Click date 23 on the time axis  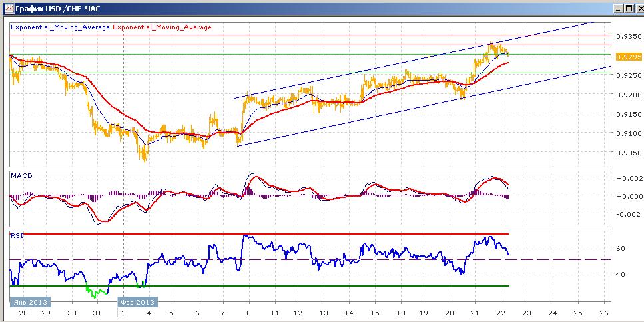(x=527, y=312)
